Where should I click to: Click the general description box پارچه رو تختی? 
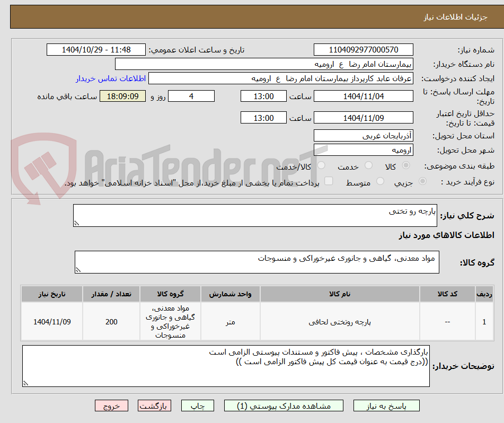(255, 215)
